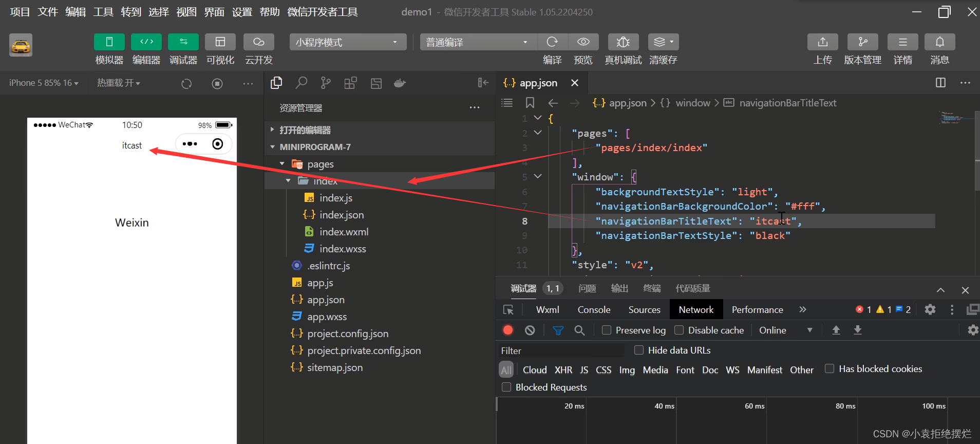
Task: Switch to the Console tab
Action: [594, 309]
